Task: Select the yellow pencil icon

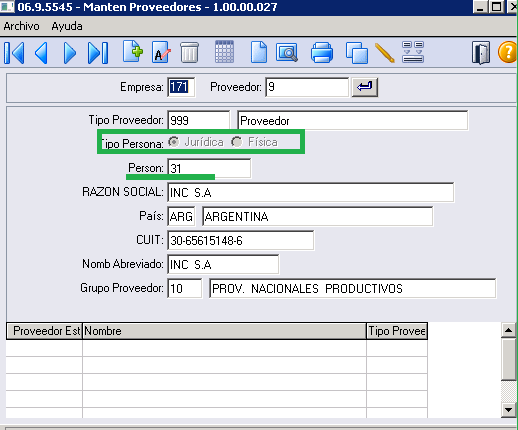Action: point(385,53)
